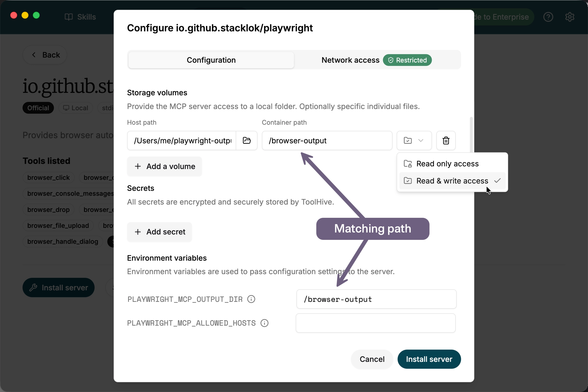Click the Restricted shield badge
The image size is (588, 392).
tap(407, 60)
